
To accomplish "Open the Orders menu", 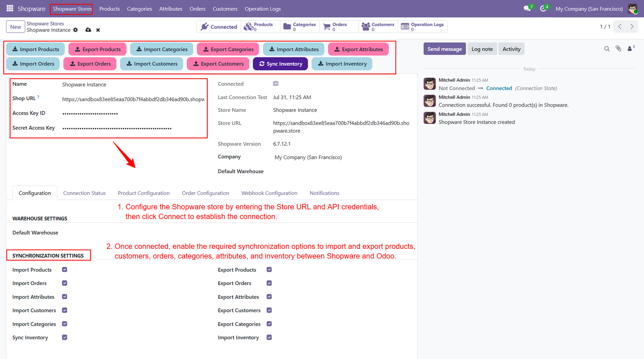I will click(197, 9).
